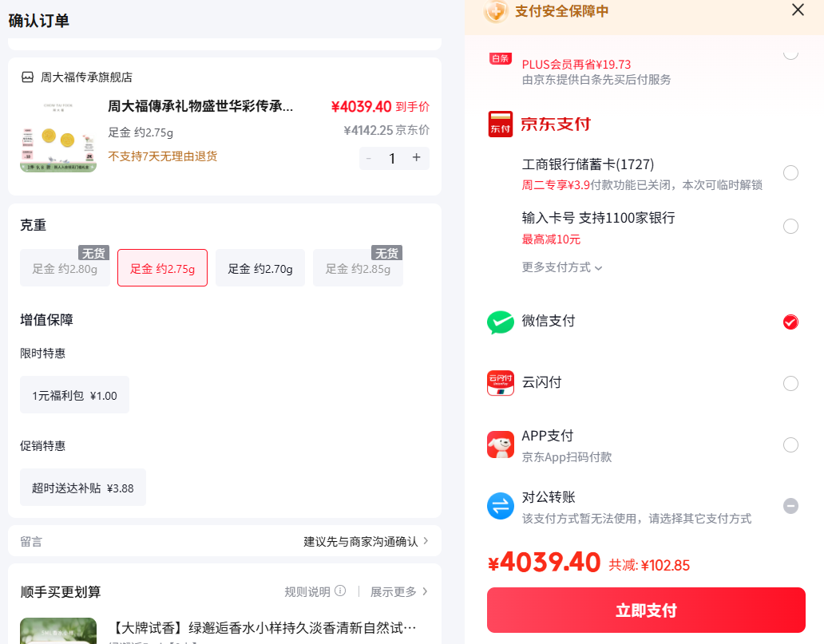The height and width of the screenshot is (644, 824).
Task: Click the 建议先与商家沟通确认 message text
Action: (361, 541)
